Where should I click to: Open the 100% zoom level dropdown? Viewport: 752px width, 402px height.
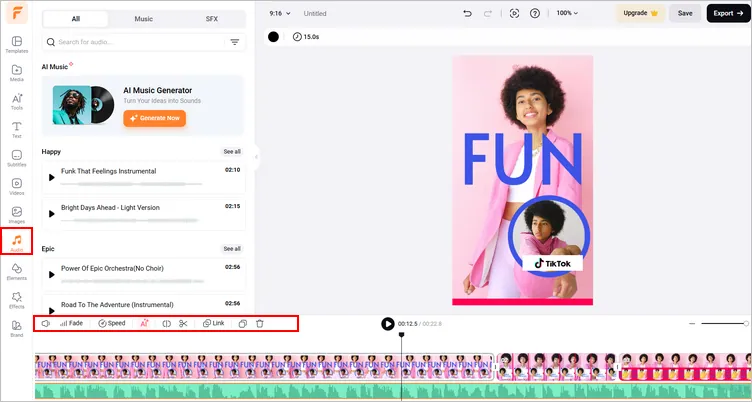coord(567,13)
